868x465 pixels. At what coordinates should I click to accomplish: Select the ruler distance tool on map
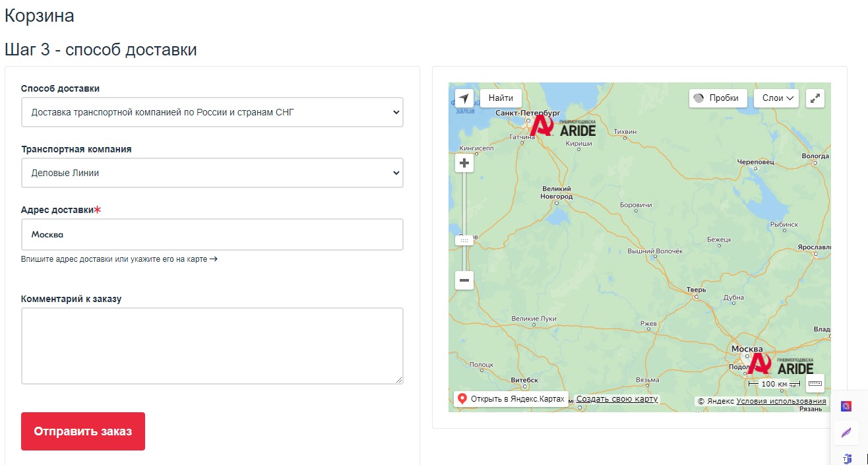point(815,383)
